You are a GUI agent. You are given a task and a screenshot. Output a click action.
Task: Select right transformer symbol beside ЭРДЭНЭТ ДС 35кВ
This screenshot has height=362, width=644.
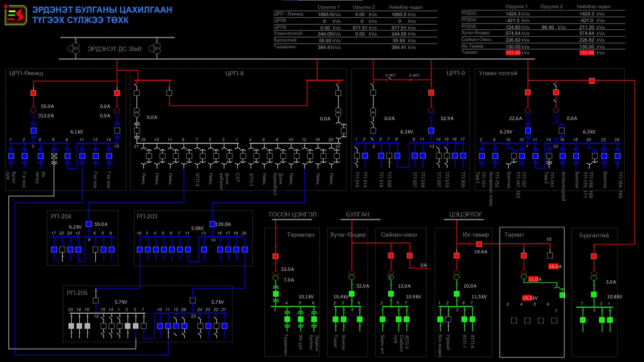155,49
